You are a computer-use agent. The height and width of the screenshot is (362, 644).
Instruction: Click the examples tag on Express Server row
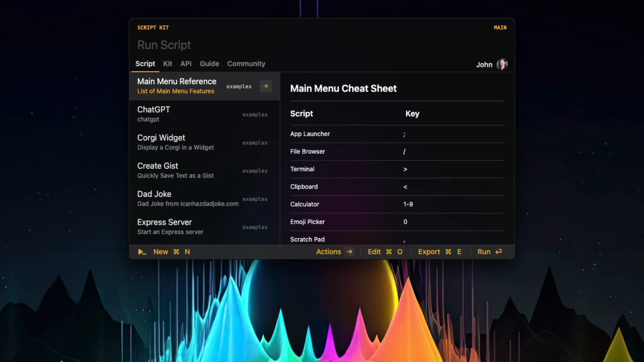255,227
